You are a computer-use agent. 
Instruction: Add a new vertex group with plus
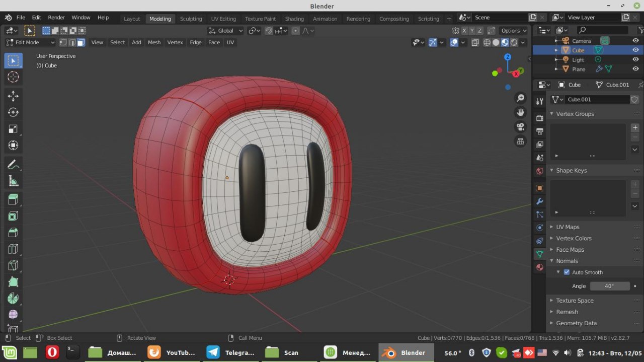click(x=635, y=128)
